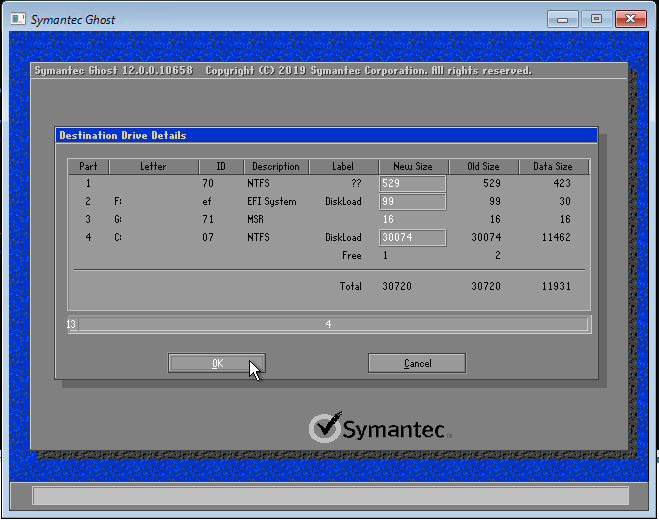Select the New Size field showing 529

(412, 183)
